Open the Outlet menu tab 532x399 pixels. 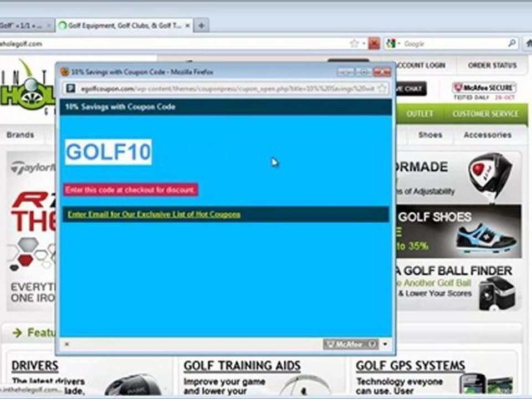tap(420, 114)
